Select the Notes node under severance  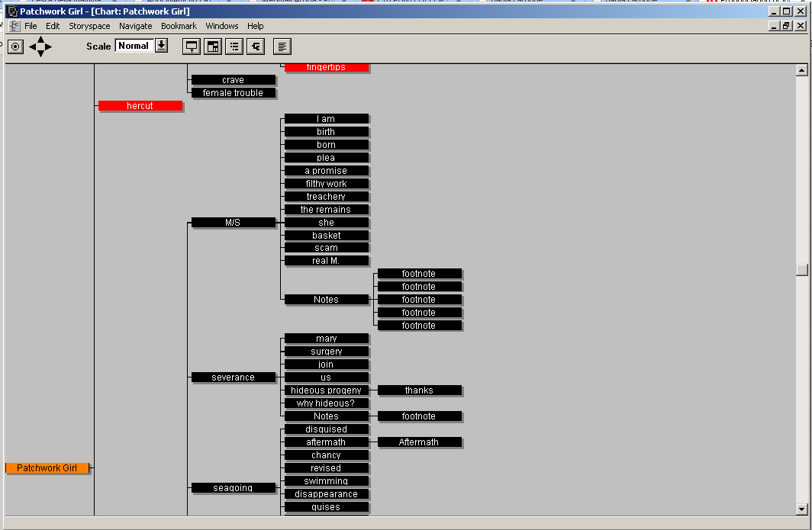[327, 416]
